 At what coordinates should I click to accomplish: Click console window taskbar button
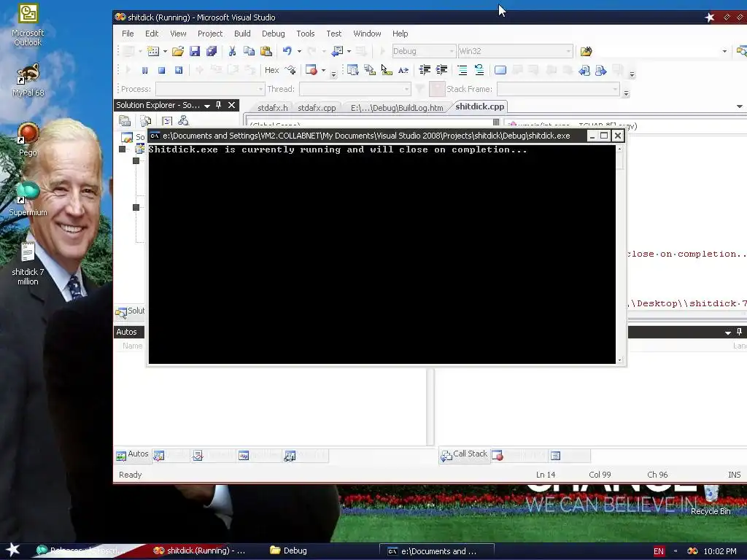point(436,551)
